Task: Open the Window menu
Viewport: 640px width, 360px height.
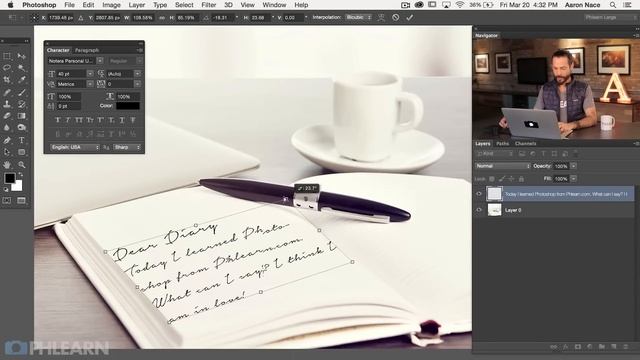Action: [x=274, y=5]
